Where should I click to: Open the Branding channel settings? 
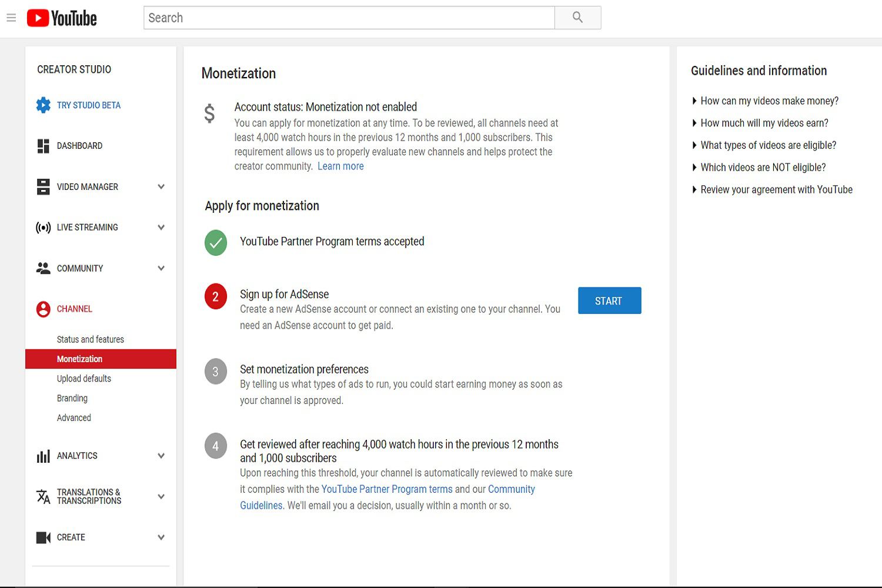coord(72,398)
